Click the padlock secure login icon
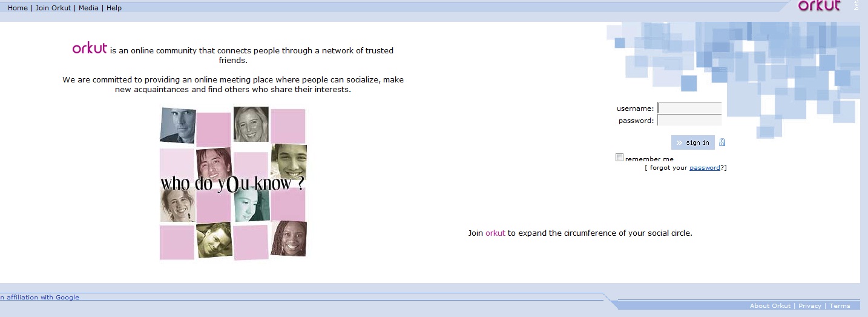 click(x=722, y=142)
